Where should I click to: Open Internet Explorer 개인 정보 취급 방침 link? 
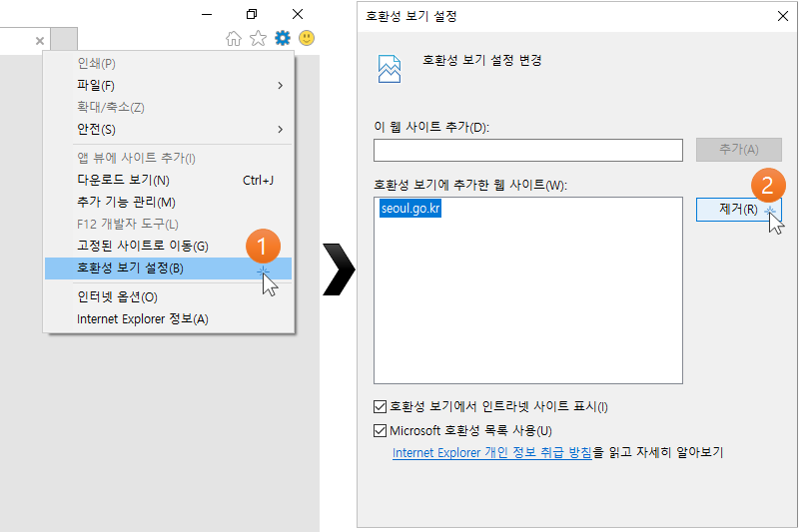point(492,453)
